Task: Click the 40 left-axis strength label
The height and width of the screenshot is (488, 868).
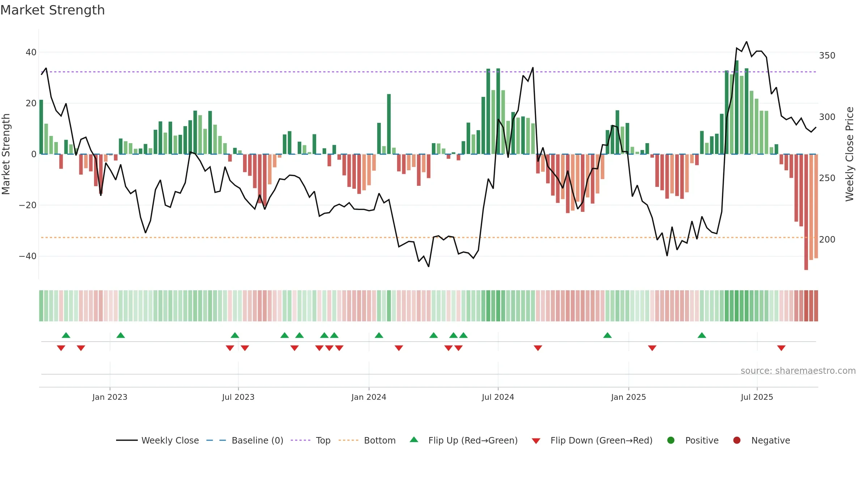Action: coord(31,52)
